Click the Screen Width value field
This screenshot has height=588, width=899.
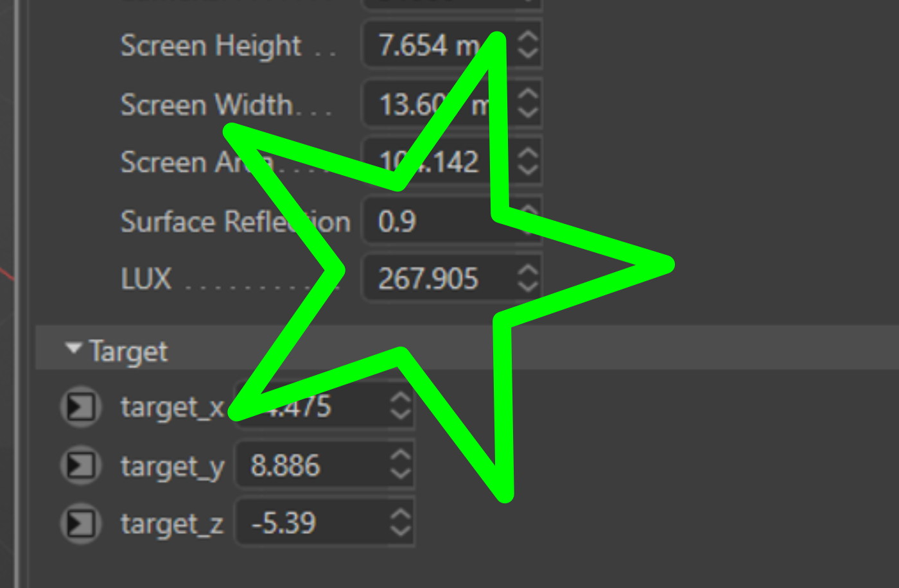point(452,103)
